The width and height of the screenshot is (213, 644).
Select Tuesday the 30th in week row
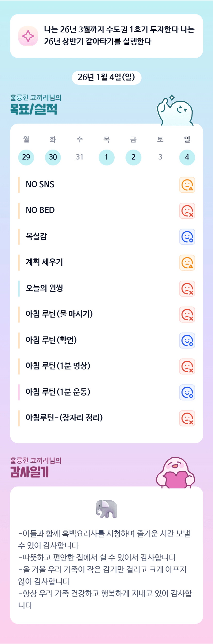pyautogui.click(x=53, y=157)
